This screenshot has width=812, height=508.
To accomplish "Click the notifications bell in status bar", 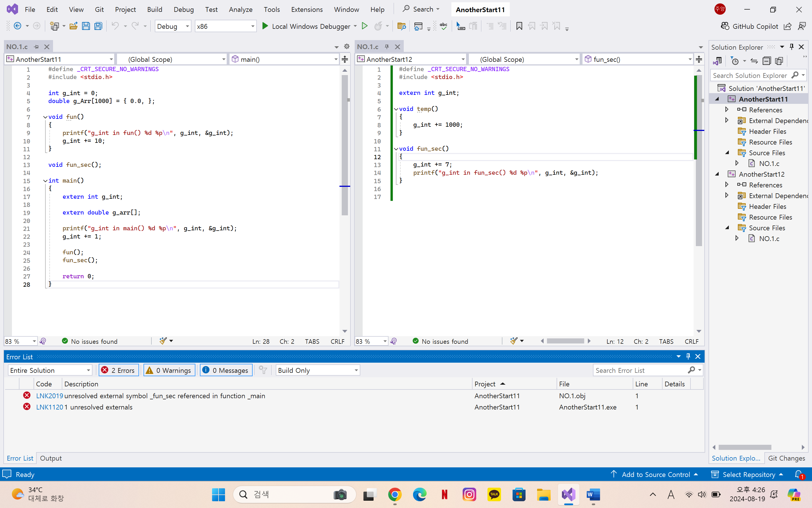I will point(799,474).
